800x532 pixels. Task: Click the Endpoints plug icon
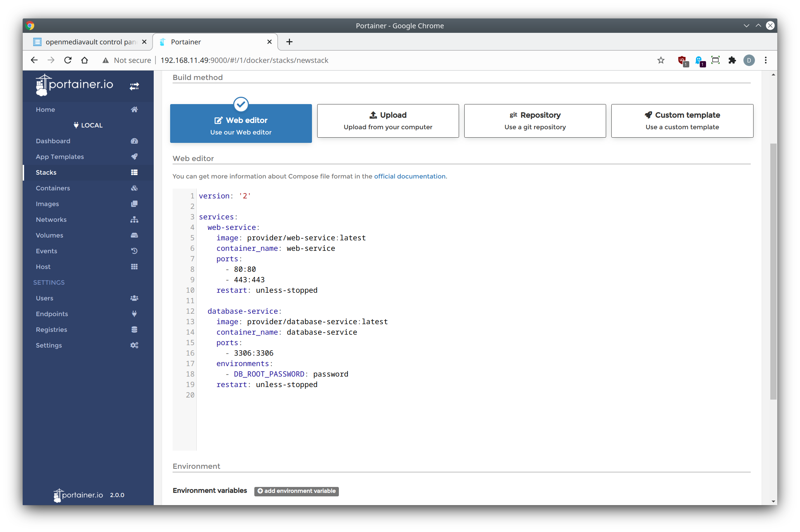point(134,314)
